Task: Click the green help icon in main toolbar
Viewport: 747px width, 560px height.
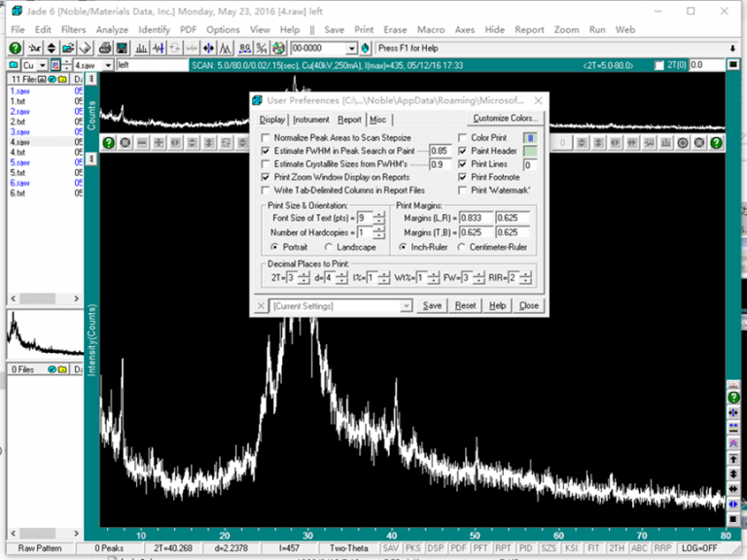Action: (x=16, y=48)
